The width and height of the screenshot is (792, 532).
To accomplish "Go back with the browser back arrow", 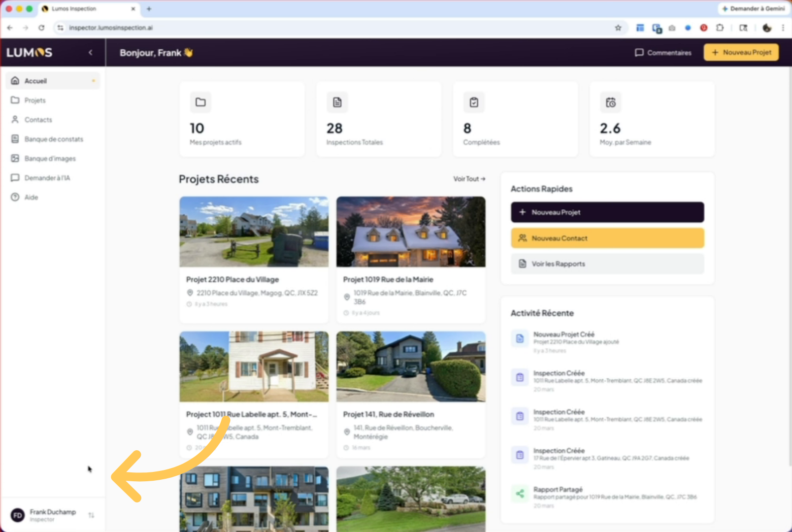I will click(x=10, y=28).
